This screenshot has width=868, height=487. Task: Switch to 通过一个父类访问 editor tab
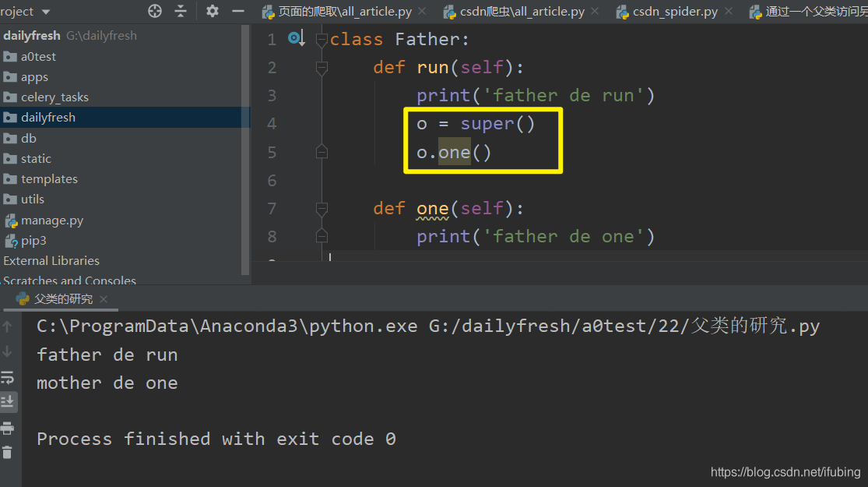pyautogui.click(x=808, y=12)
